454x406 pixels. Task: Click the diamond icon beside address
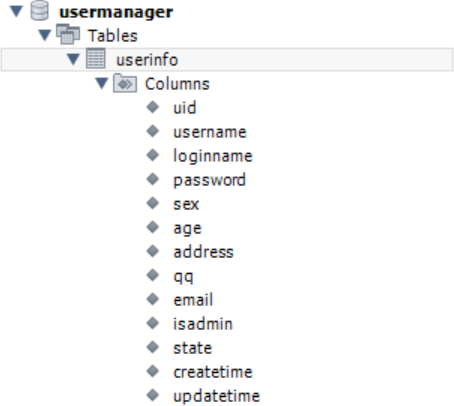click(x=153, y=251)
